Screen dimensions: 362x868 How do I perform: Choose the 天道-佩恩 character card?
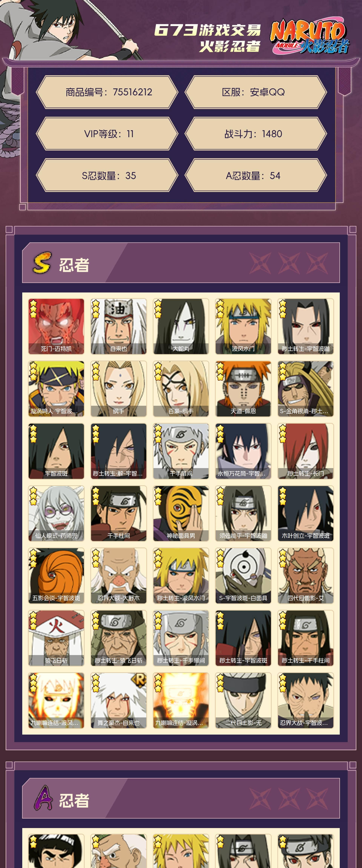coord(243,389)
